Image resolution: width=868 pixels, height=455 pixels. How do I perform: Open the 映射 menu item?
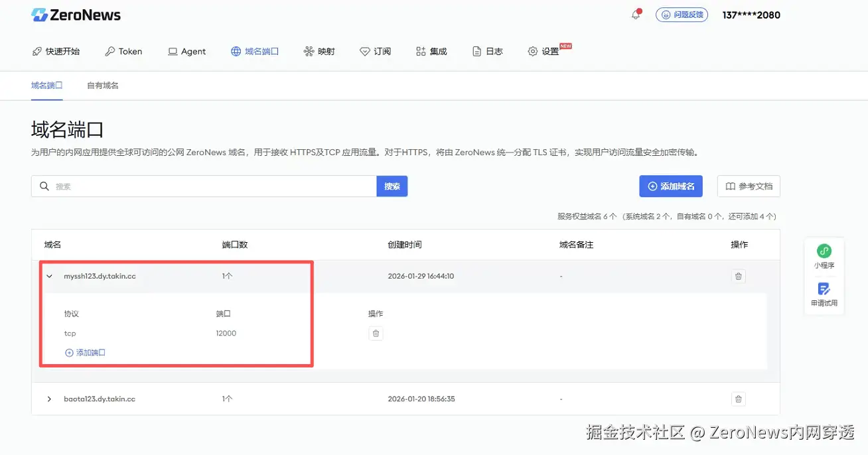click(319, 51)
